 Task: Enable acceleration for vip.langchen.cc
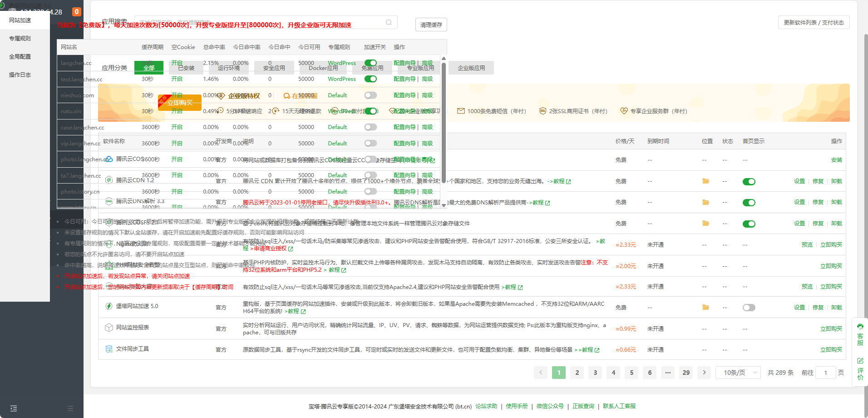(x=370, y=143)
